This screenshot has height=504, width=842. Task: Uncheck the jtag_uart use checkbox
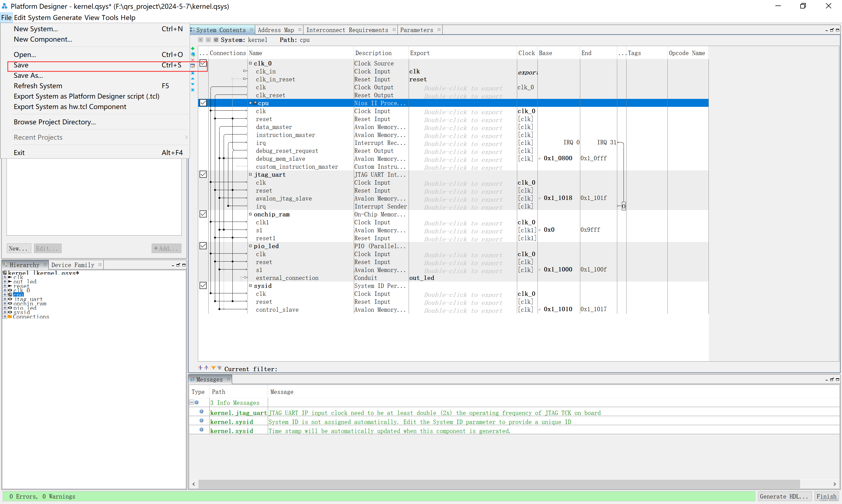203,174
